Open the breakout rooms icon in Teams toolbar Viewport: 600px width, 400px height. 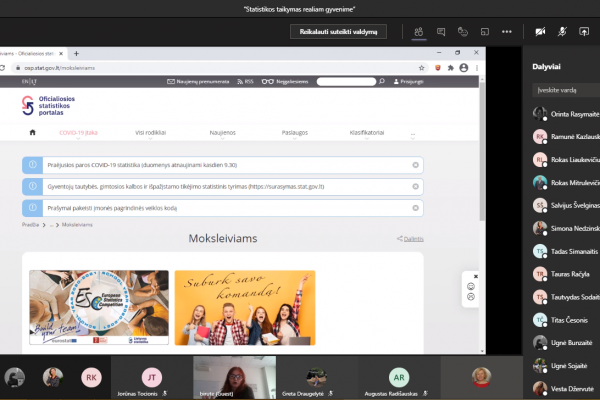point(484,32)
